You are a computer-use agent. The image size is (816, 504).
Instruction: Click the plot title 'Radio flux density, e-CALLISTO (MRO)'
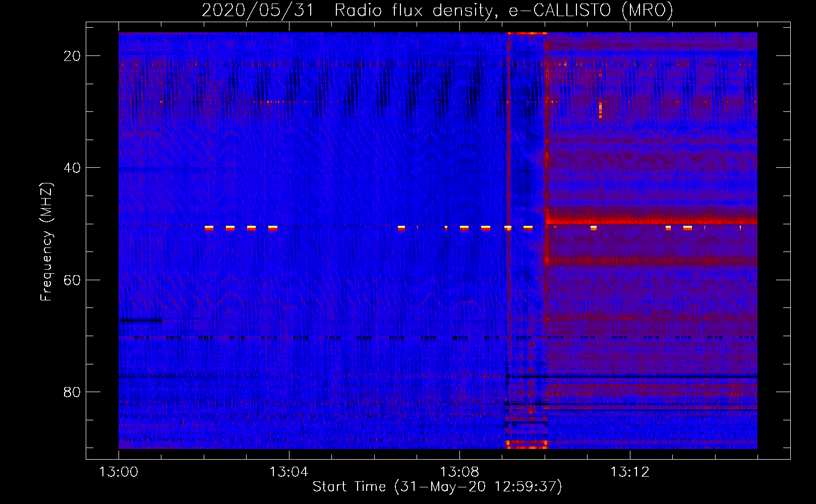(x=503, y=10)
